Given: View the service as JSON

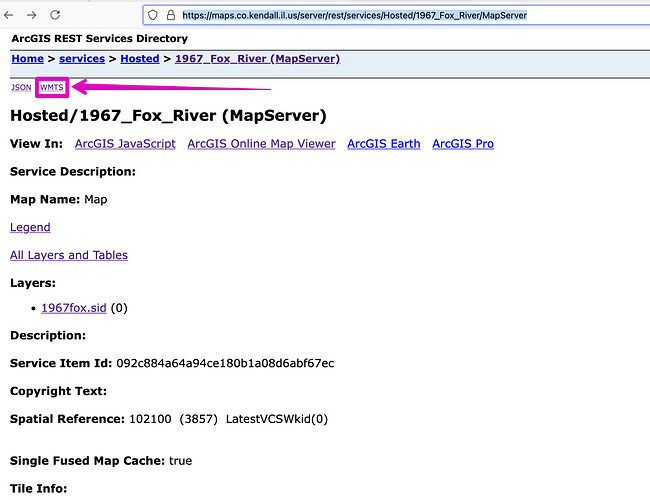Looking at the screenshot, I should (x=21, y=88).
